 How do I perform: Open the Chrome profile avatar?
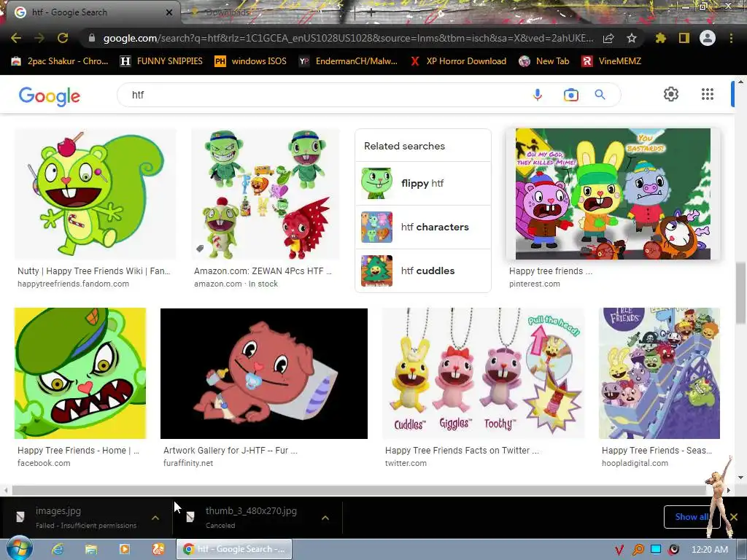[708, 38]
